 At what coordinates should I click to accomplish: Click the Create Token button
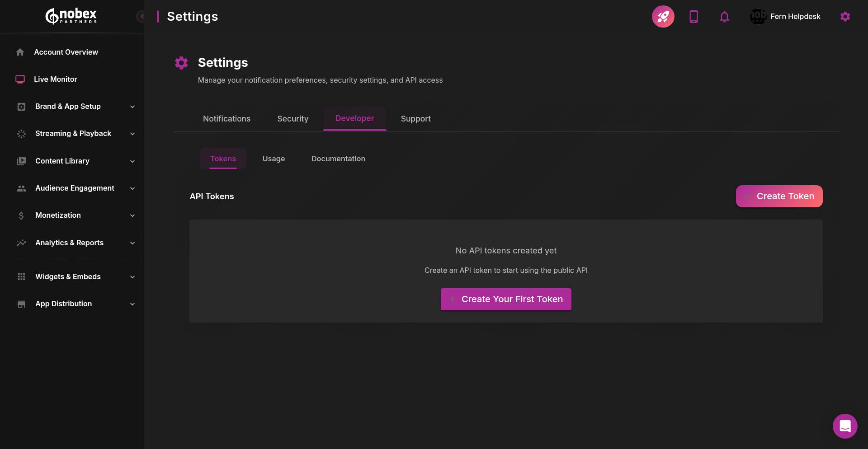778,196
